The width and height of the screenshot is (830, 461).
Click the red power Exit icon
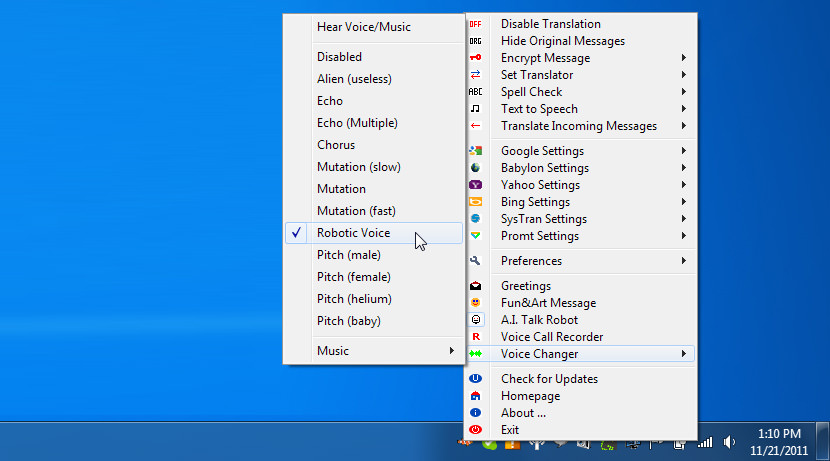pyautogui.click(x=475, y=430)
